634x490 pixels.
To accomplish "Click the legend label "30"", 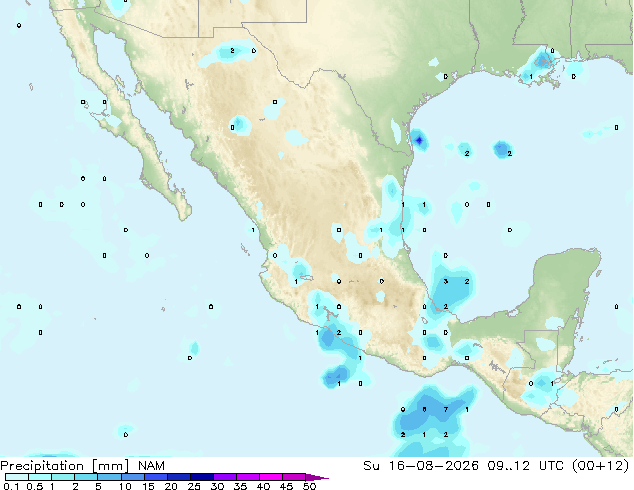I will (217, 486).
